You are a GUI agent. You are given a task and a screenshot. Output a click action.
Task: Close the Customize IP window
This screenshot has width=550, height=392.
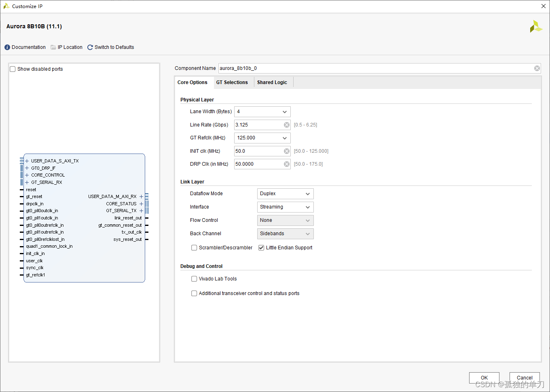pos(543,6)
